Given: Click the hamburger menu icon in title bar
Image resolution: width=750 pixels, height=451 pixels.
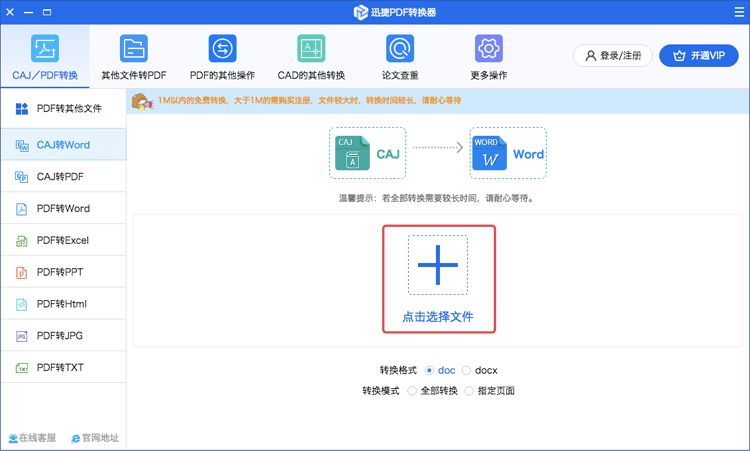Looking at the screenshot, I should [739, 12].
